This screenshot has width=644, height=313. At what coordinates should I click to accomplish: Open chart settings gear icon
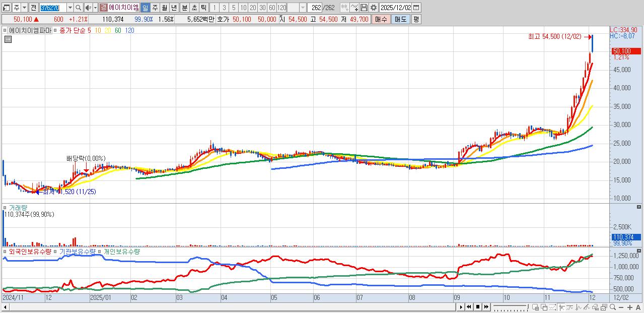point(374,8)
